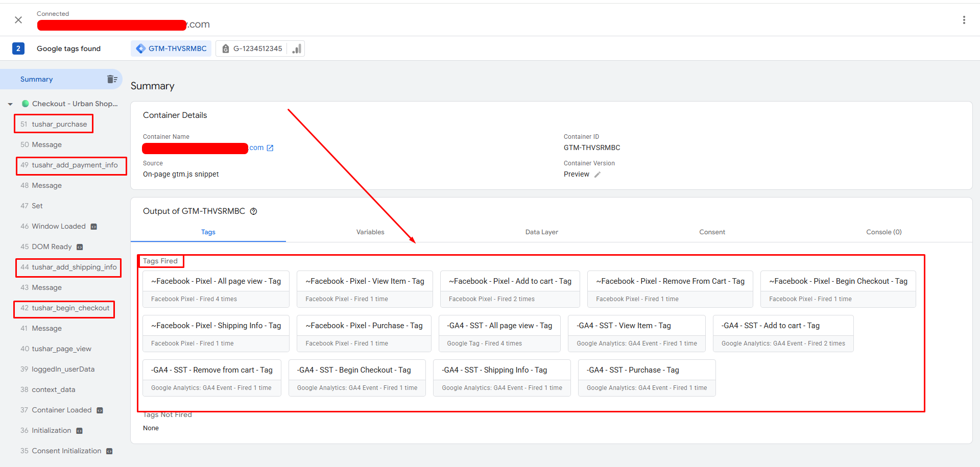Image resolution: width=980 pixels, height=467 pixels.
Task: Switch to the Consent tab
Action: (712, 232)
